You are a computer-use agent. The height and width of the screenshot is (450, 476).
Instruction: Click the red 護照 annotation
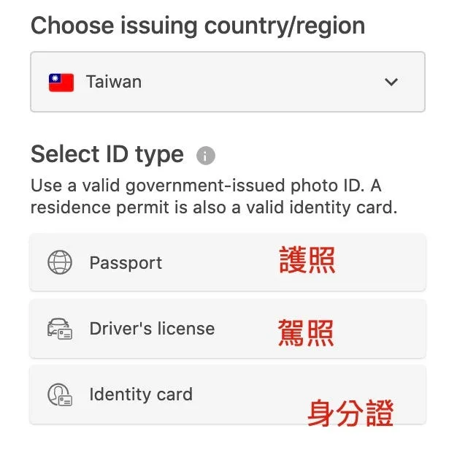[x=307, y=260]
